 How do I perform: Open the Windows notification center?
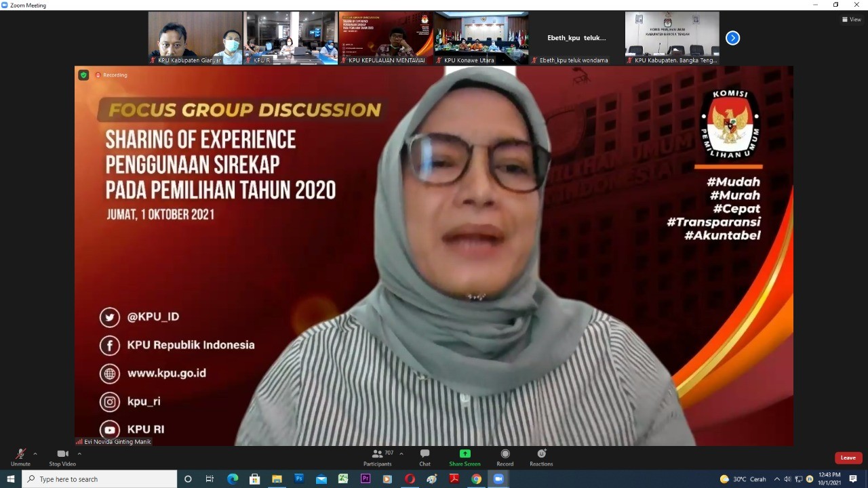coord(853,479)
